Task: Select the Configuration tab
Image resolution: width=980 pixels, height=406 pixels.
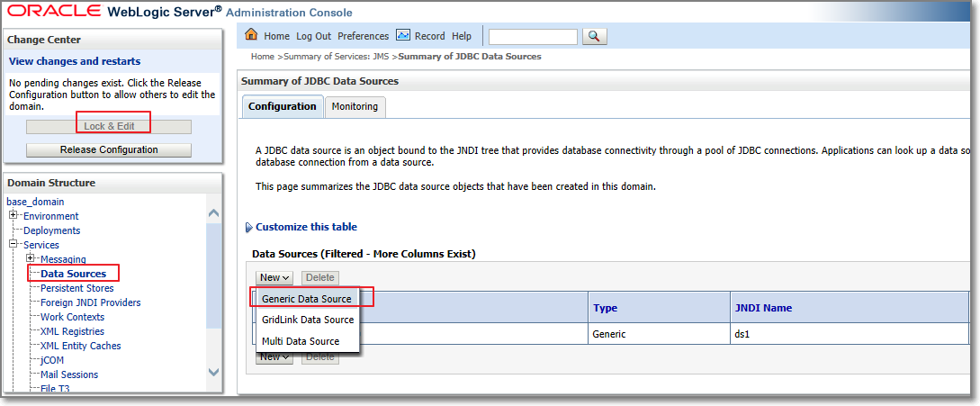Action: point(282,106)
